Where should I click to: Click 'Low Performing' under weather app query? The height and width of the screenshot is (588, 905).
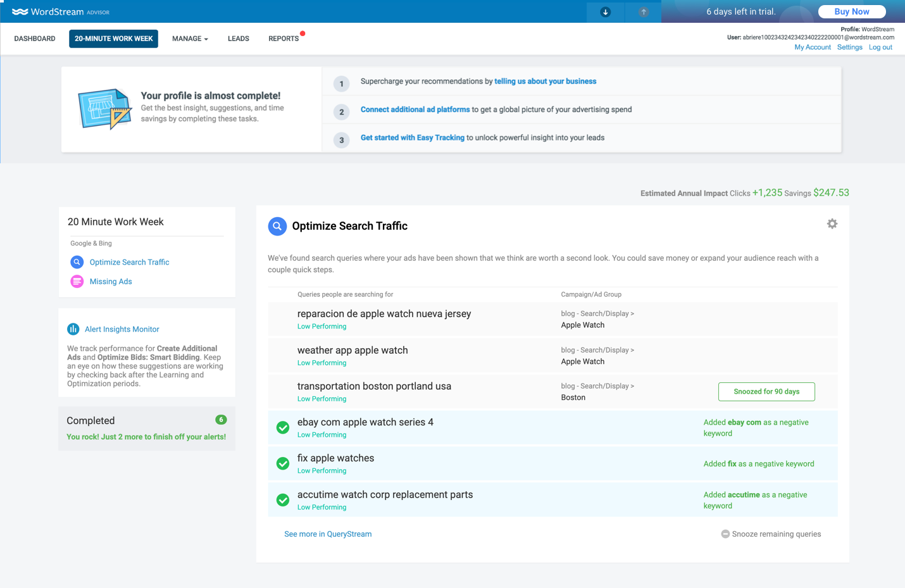coord(321,363)
